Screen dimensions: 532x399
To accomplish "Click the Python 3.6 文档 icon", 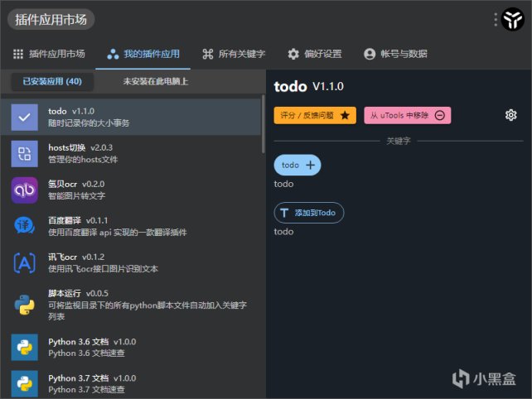I will [x=24, y=347].
